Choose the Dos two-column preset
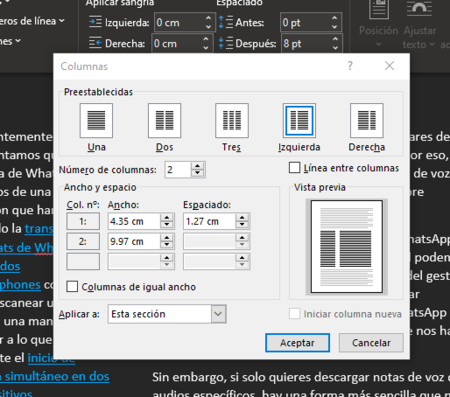This screenshot has height=397, width=450. point(164,120)
